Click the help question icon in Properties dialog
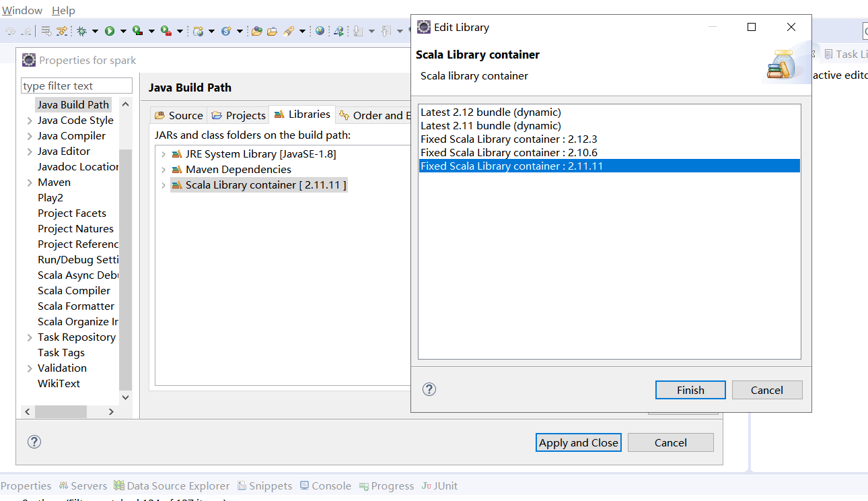Screen dimensions: 868x501 coord(34,442)
